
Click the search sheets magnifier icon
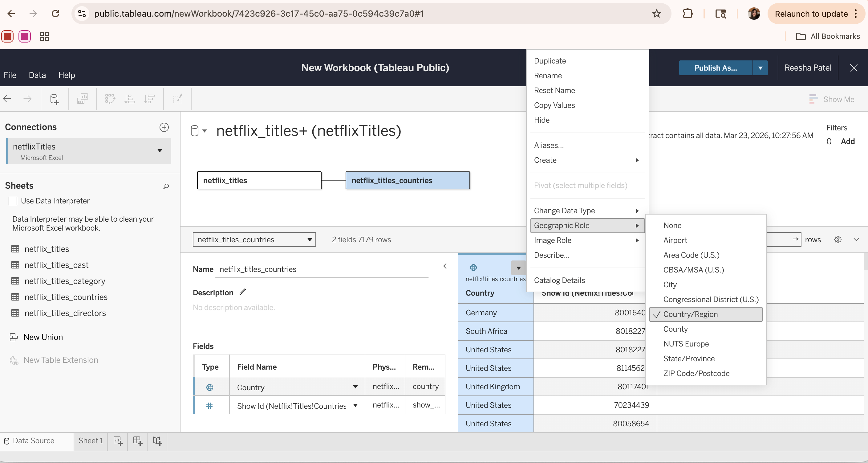pyautogui.click(x=166, y=186)
